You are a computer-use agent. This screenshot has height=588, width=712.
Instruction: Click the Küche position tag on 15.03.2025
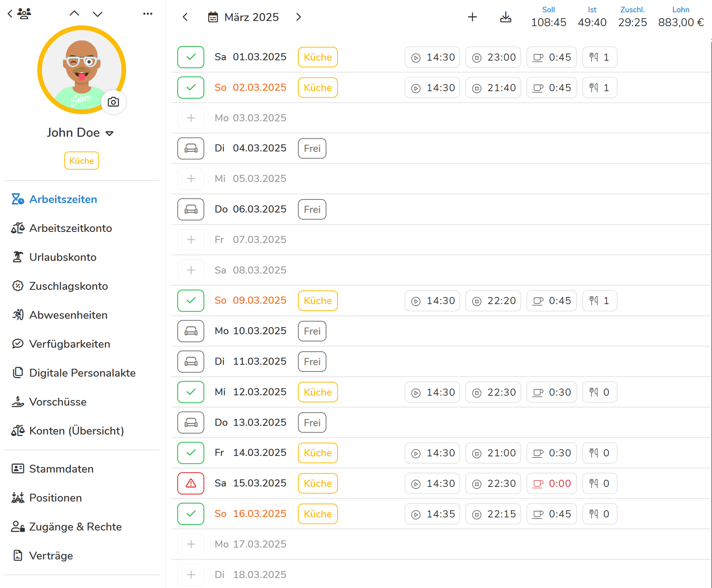[x=318, y=483]
